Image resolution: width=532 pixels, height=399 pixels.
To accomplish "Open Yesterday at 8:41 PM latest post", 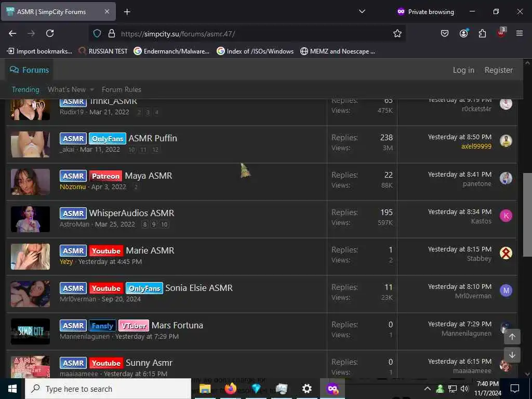I will coord(459,175).
